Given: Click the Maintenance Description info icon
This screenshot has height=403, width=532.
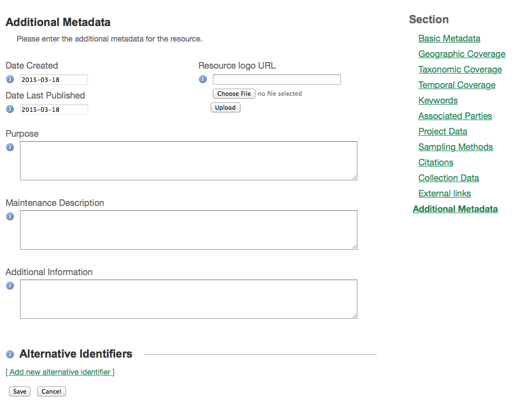Looking at the screenshot, I should coord(9,216).
